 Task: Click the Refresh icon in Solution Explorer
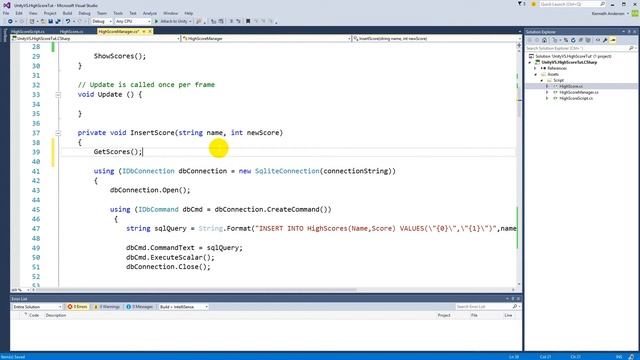coord(573,40)
